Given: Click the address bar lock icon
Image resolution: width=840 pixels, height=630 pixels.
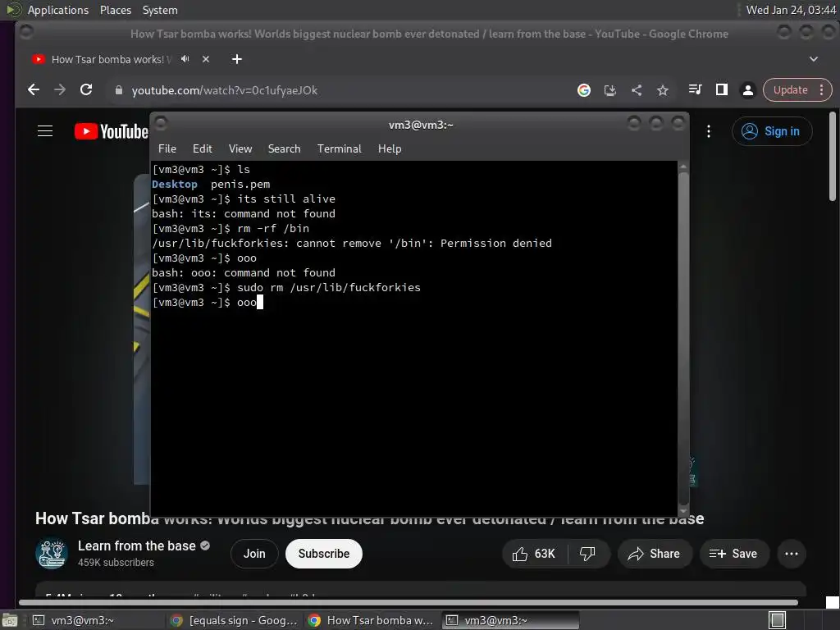Looking at the screenshot, I should 119,90.
